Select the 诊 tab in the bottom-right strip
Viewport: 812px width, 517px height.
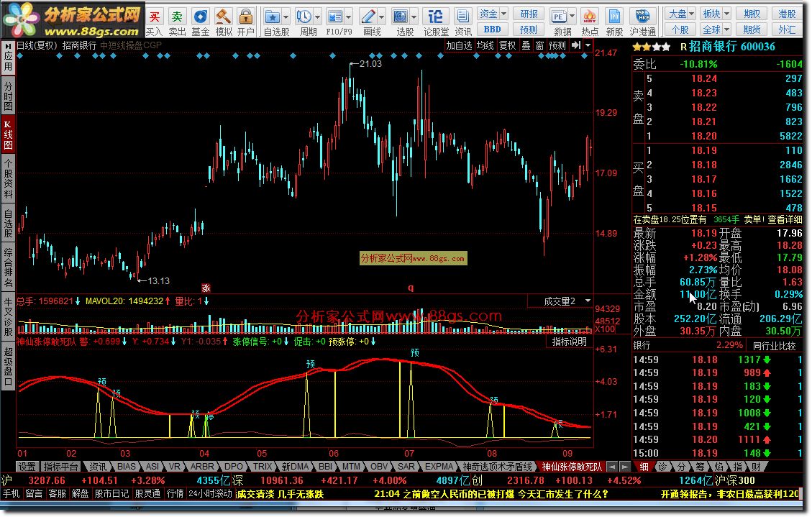coord(662,466)
